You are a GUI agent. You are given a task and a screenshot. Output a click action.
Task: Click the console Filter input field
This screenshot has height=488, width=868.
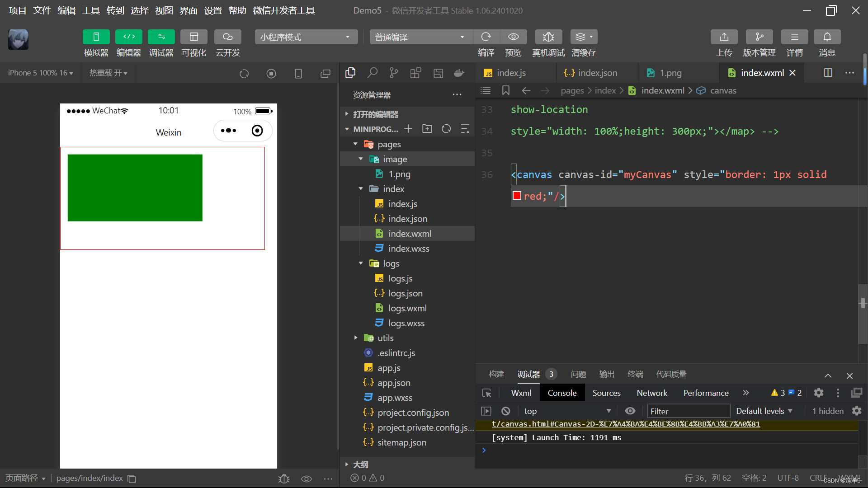688,411
